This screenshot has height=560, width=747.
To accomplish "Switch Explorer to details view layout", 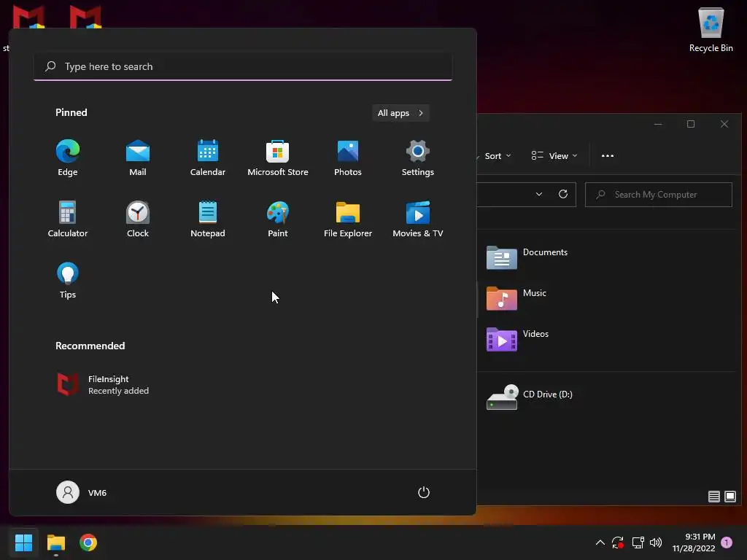I will click(713, 497).
